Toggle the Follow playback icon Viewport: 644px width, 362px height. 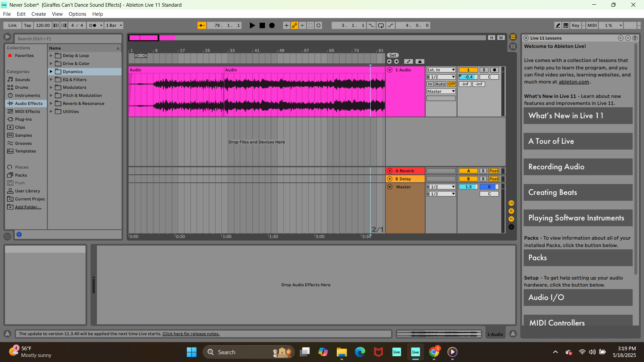202,25
